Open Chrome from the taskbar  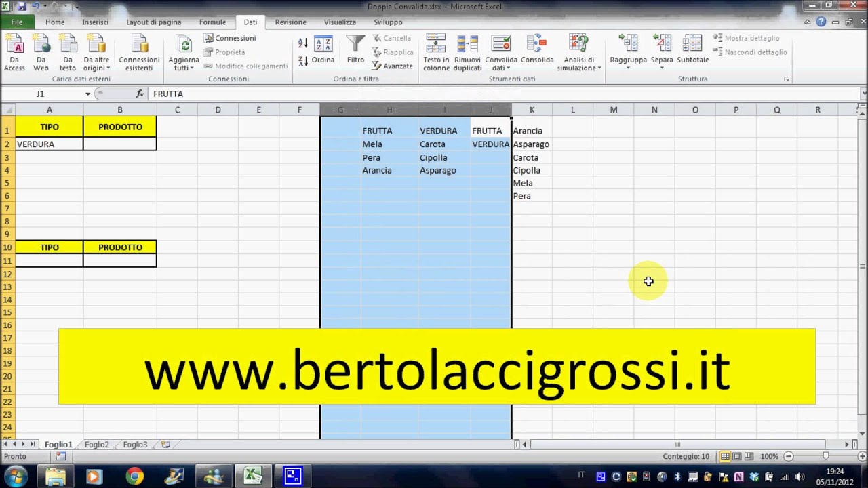[134, 476]
